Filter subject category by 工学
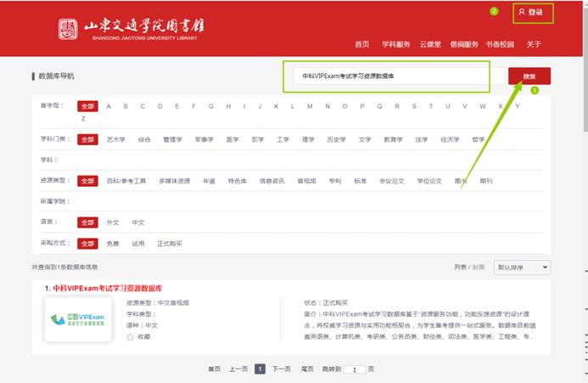Screen dimensions: 588x383 (283, 139)
